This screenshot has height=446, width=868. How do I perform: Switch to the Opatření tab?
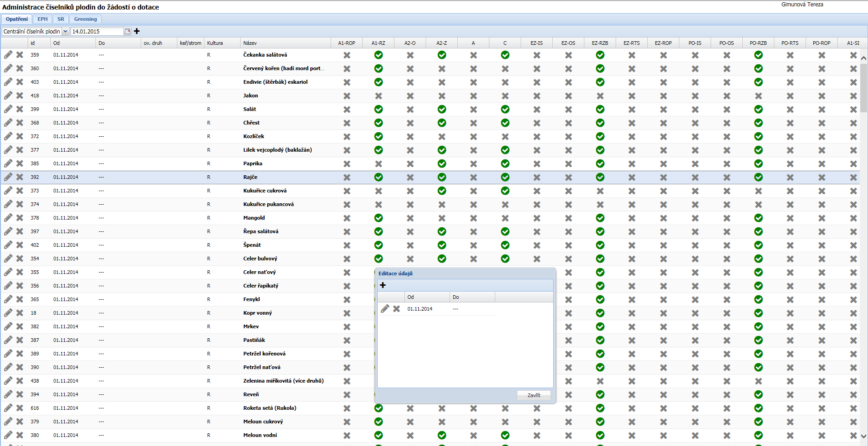(17, 19)
